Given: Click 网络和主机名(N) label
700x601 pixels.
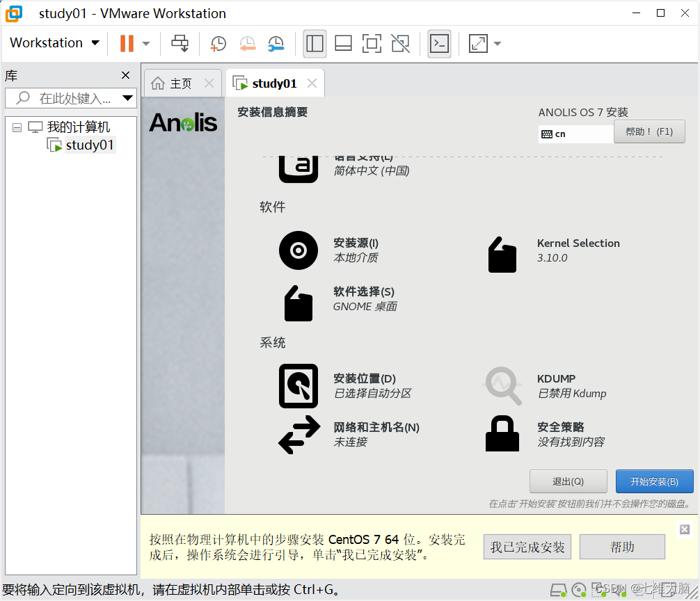Looking at the screenshot, I should [x=376, y=427].
